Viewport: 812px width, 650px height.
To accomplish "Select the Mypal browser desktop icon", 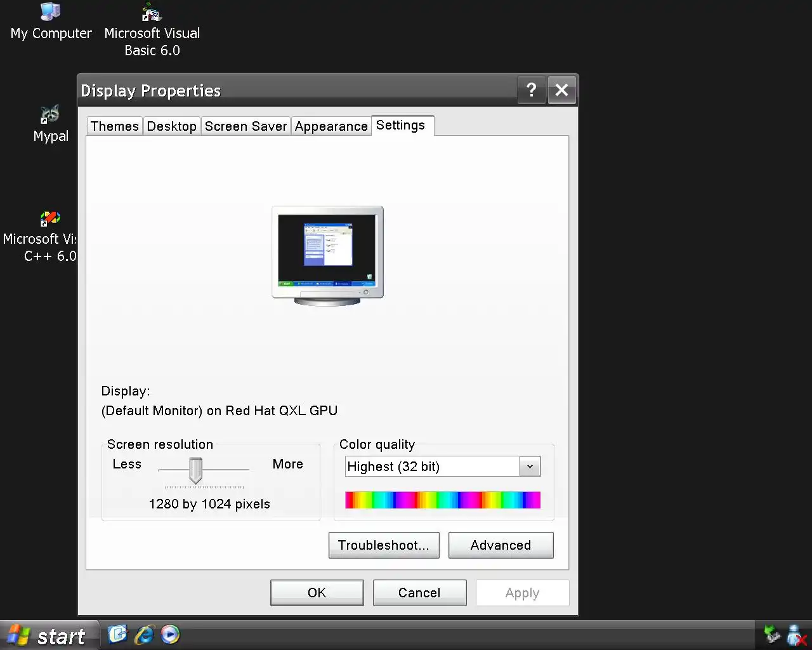I will (51, 124).
